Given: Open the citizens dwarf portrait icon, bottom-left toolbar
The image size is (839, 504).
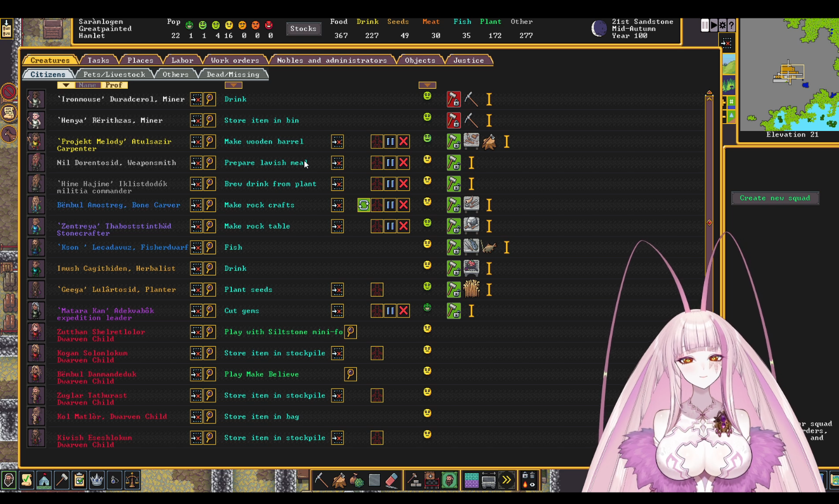Looking at the screenshot, I should click(x=9, y=480).
